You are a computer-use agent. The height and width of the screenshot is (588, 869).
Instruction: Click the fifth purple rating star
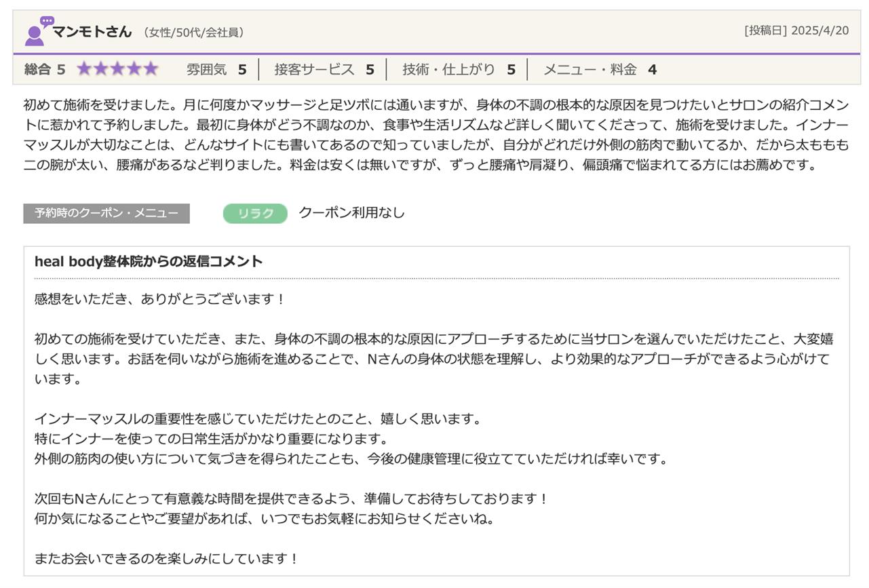coord(150,69)
